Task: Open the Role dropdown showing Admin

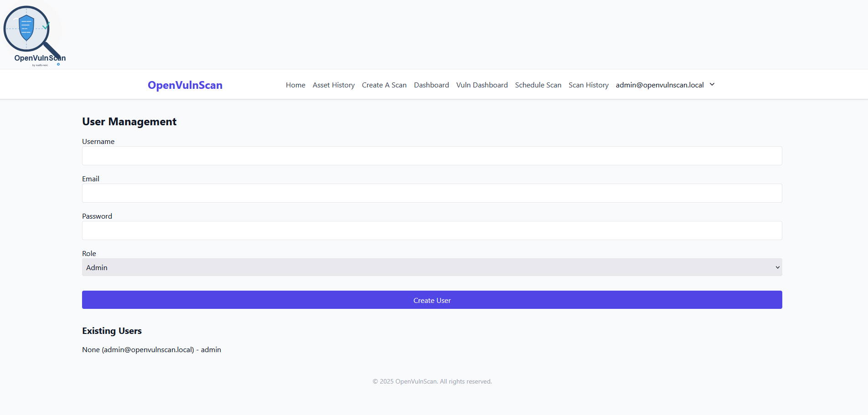Action: click(432, 267)
